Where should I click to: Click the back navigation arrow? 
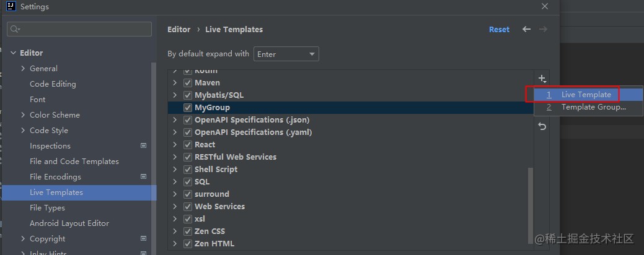click(526, 29)
